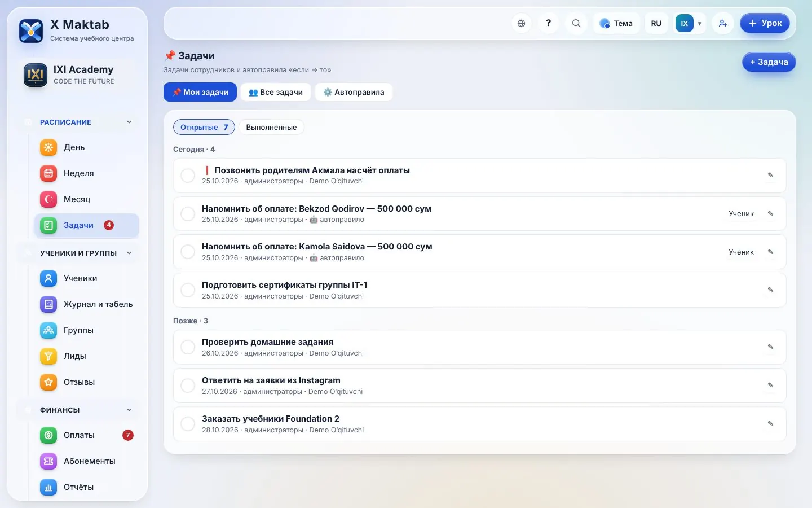The width and height of the screenshot is (812, 508).
Task: Toggle the Тема theme switch
Action: coord(616,23)
